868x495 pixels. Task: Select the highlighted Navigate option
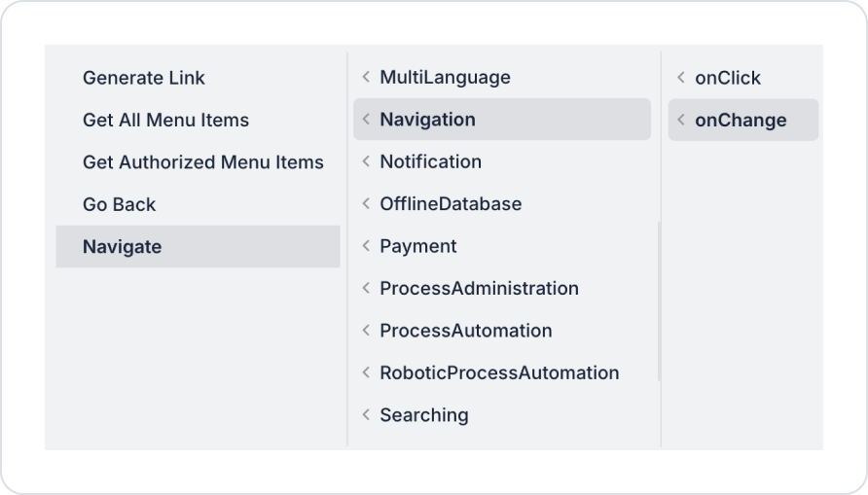tap(122, 247)
